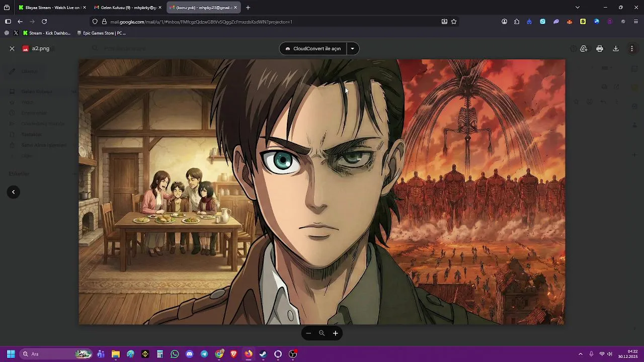Open Windows Start menu
This screenshot has width=644, height=362.
click(x=11, y=354)
